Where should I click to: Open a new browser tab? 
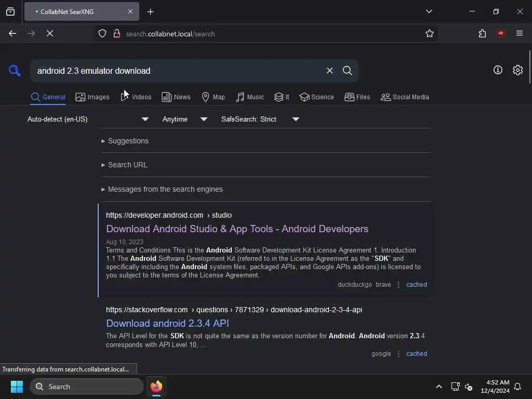[x=150, y=12]
